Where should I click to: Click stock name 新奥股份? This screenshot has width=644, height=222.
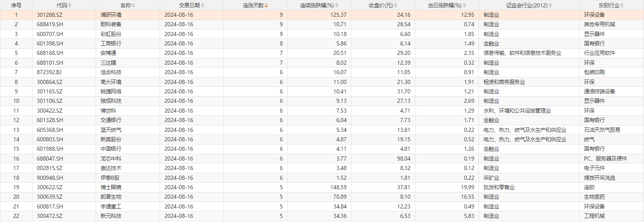pyautogui.click(x=111, y=139)
